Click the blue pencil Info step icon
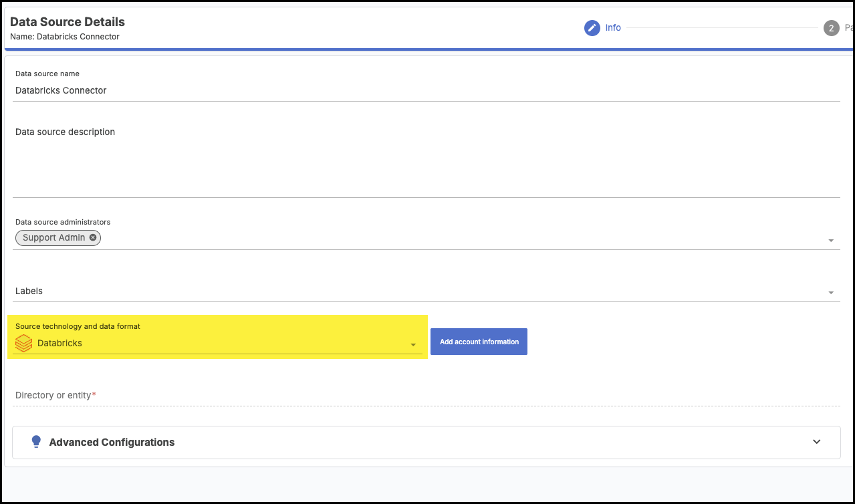This screenshot has height=504, width=855. (x=592, y=27)
